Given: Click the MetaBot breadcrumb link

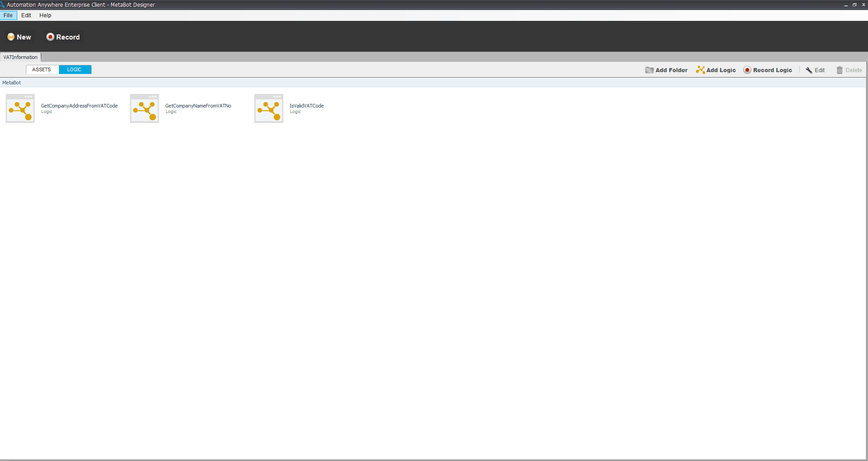Looking at the screenshot, I should point(12,83).
